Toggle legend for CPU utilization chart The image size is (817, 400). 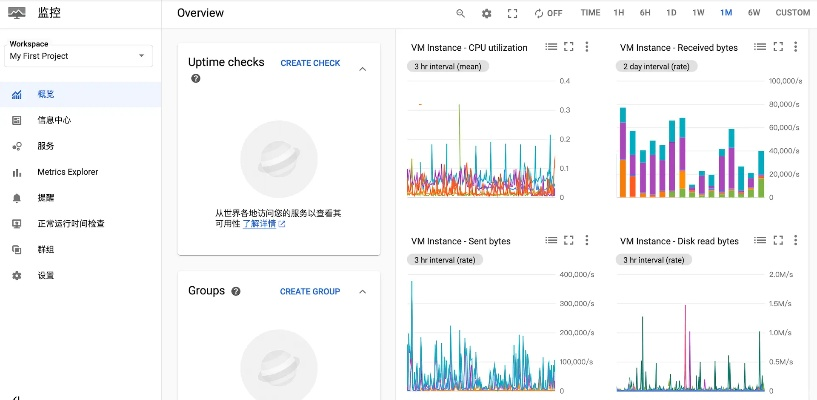coord(551,47)
